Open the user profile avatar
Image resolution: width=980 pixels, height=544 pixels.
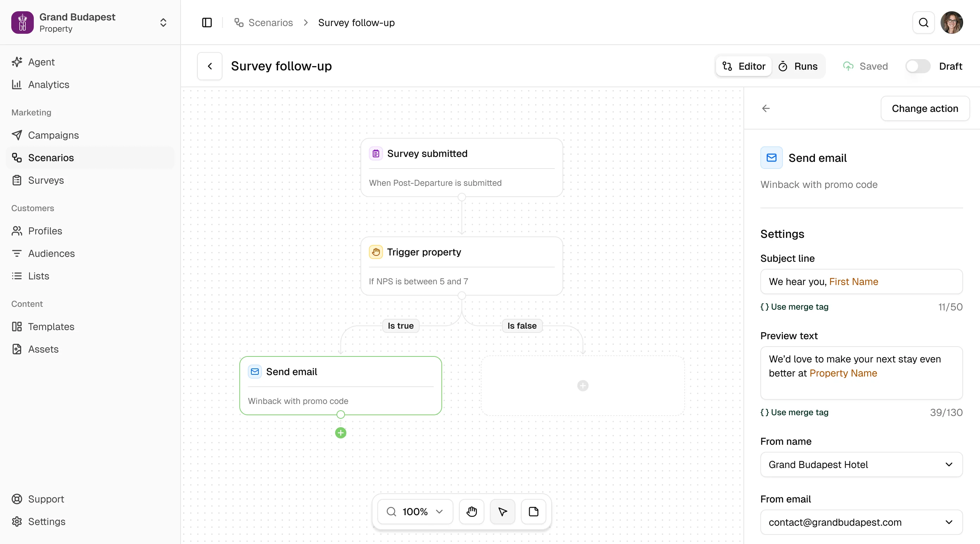coord(951,23)
